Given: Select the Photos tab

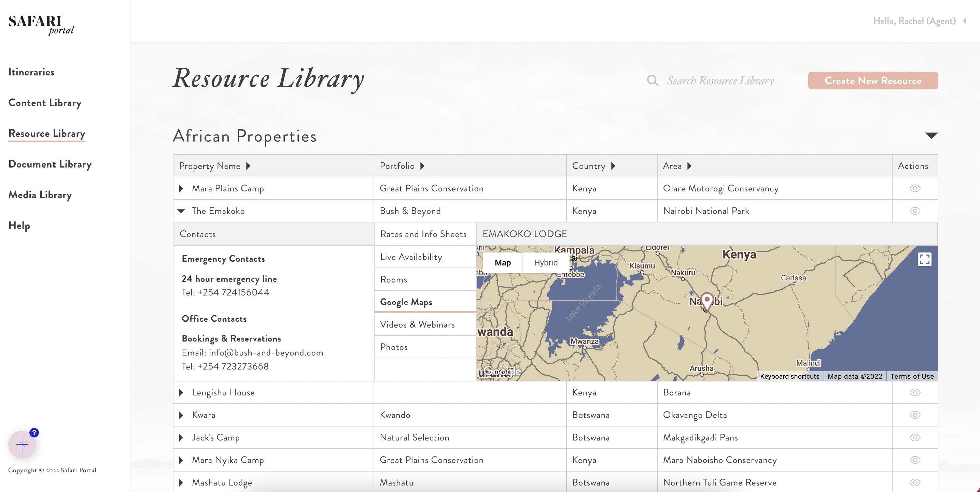Looking at the screenshot, I should click(425, 347).
